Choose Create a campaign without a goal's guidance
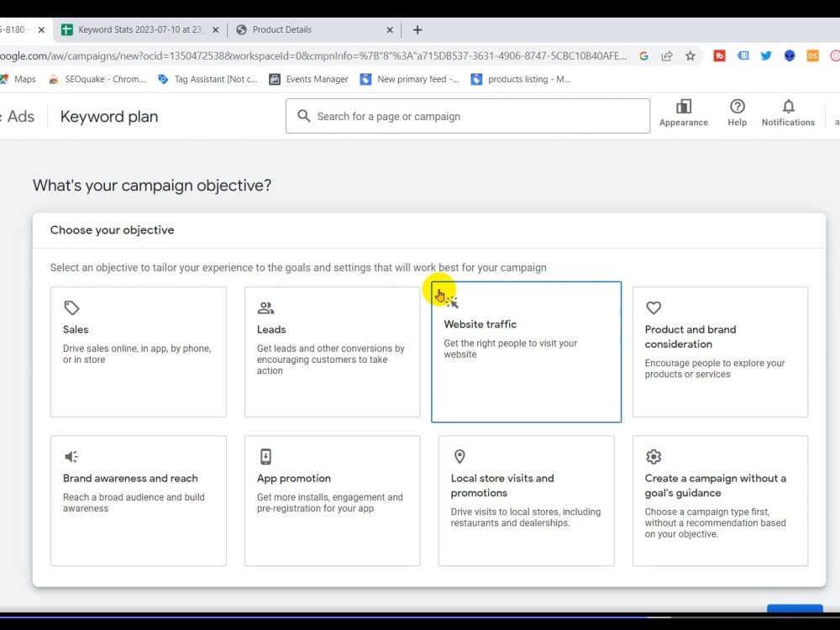Image resolution: width=840 pixels, height=630 pixels. (720, 501)
